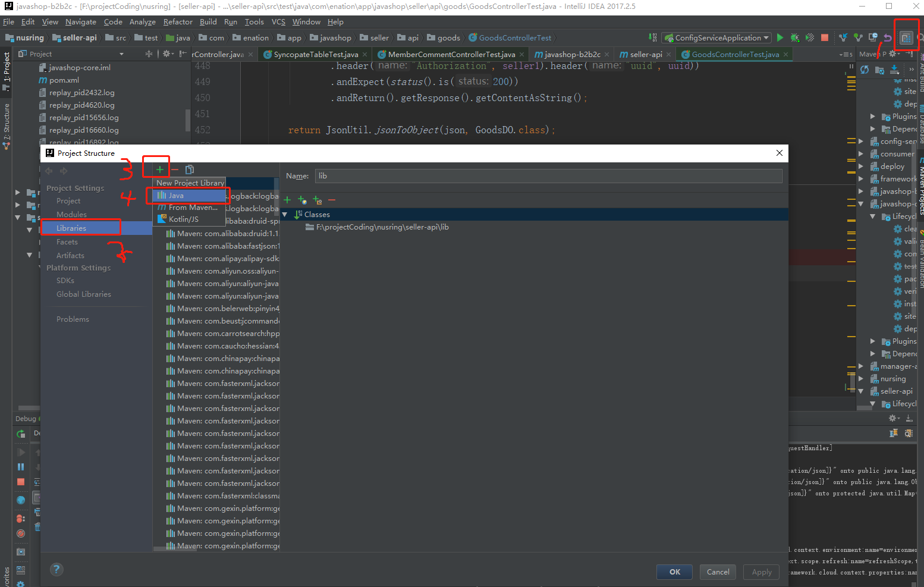924x587 pixels.
Task: Click generate sources and update folders icon
Action: (x=879, y=70)
